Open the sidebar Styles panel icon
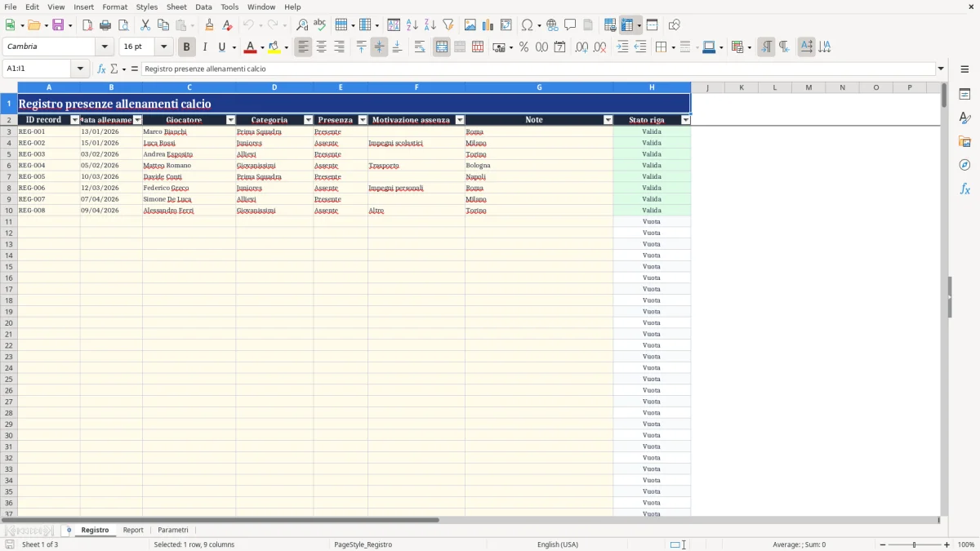Image resolution: width=980 pixels, height=551 pixels. point(964,118)
